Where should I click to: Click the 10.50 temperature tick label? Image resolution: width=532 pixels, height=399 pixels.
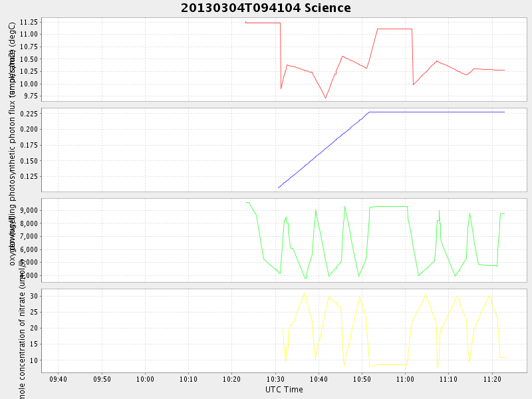(29, 59)
